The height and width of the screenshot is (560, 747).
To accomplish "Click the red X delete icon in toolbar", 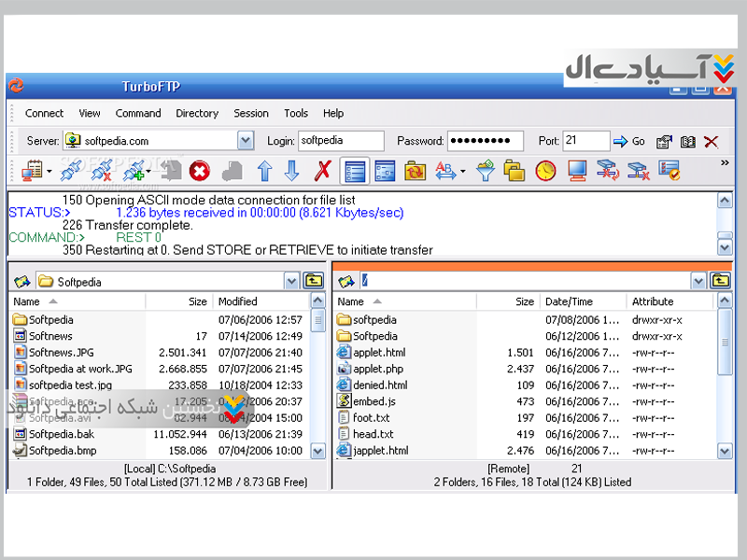I will (x=323, y=171).
